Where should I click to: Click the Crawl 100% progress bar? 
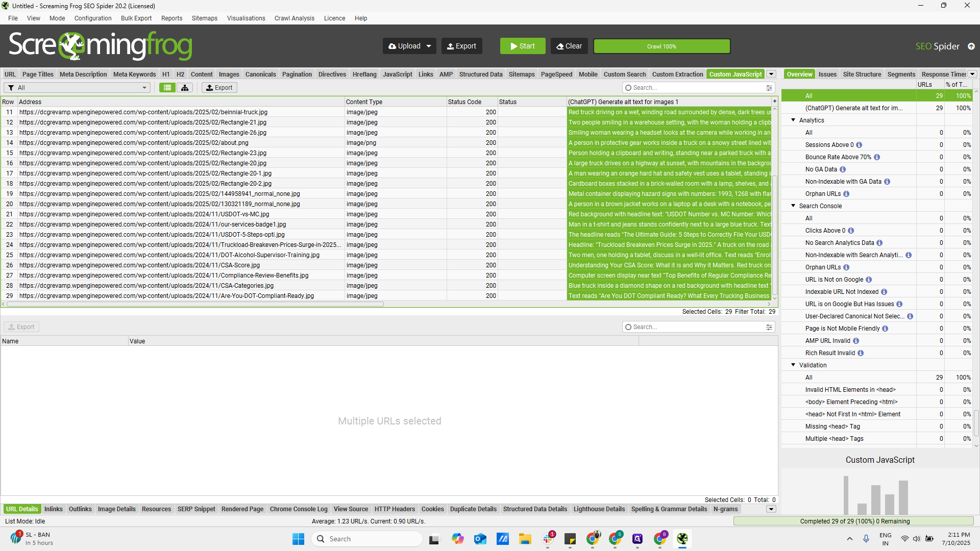[x=662, y=46]
